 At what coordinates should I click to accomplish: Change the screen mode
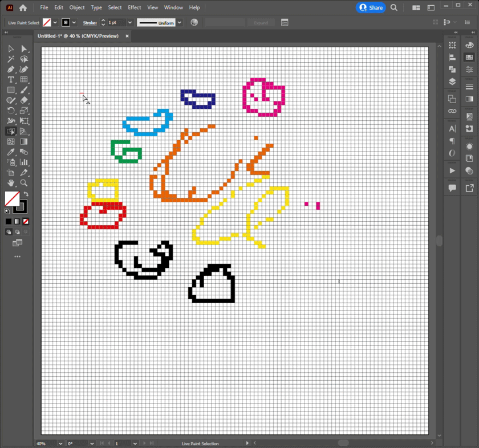17,243
